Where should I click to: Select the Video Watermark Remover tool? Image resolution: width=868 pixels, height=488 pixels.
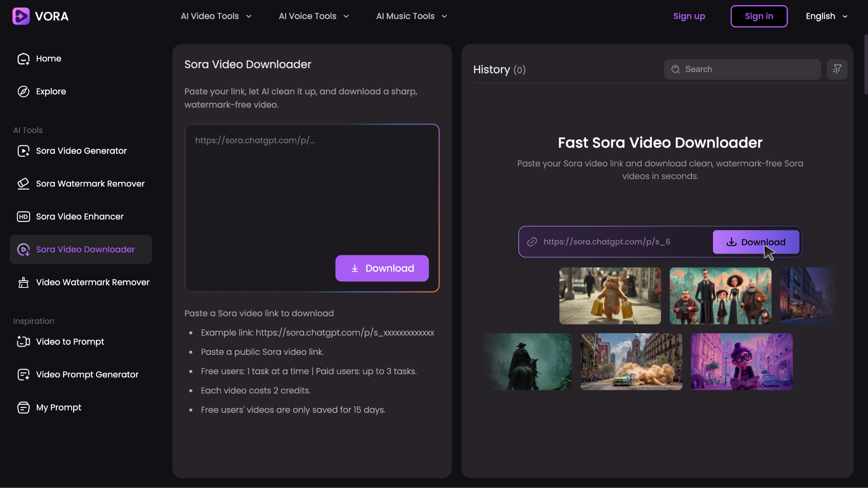click(92, 282)
